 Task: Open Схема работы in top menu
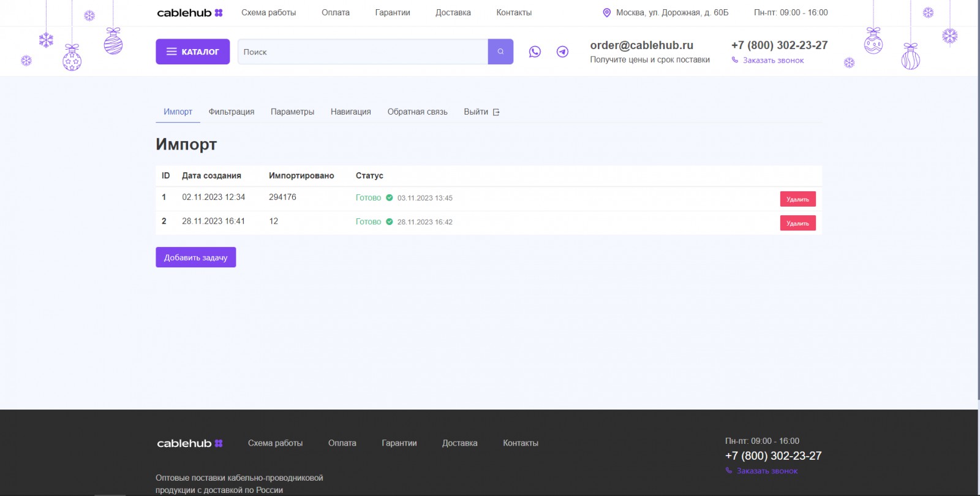268,12
